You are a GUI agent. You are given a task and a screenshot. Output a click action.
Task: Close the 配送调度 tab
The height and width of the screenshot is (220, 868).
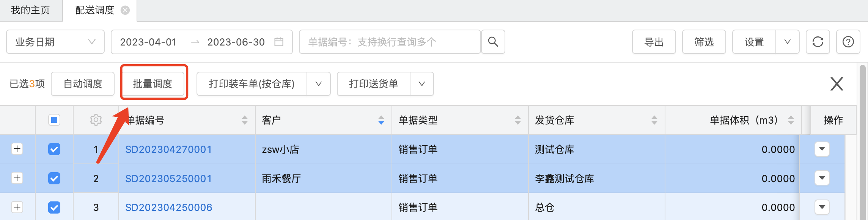125,10
